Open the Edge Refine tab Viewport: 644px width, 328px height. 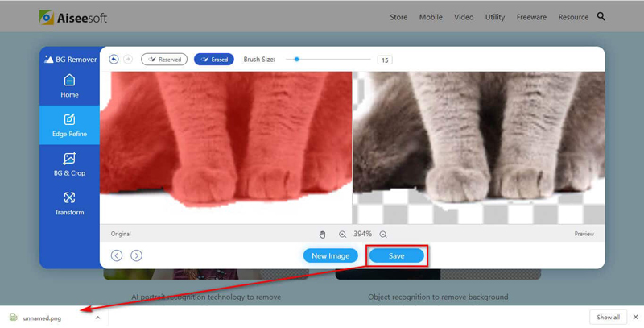(69, 125)
